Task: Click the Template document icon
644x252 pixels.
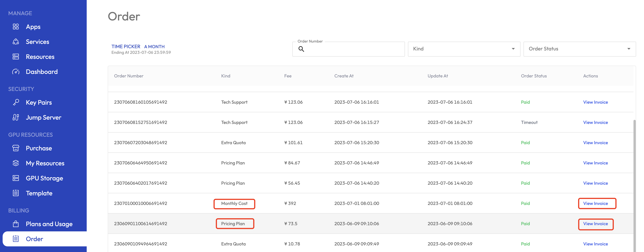Action: coord(16,193)
